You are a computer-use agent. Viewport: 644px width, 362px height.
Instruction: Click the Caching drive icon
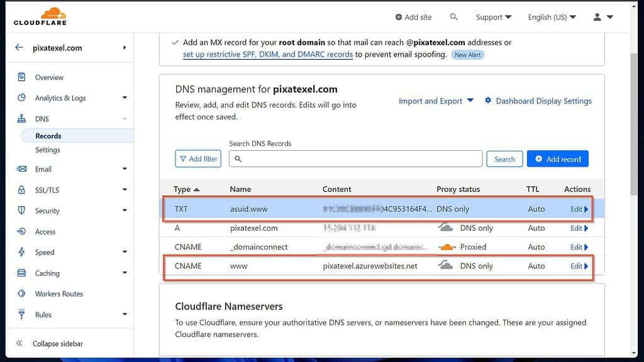coord(22,273)
